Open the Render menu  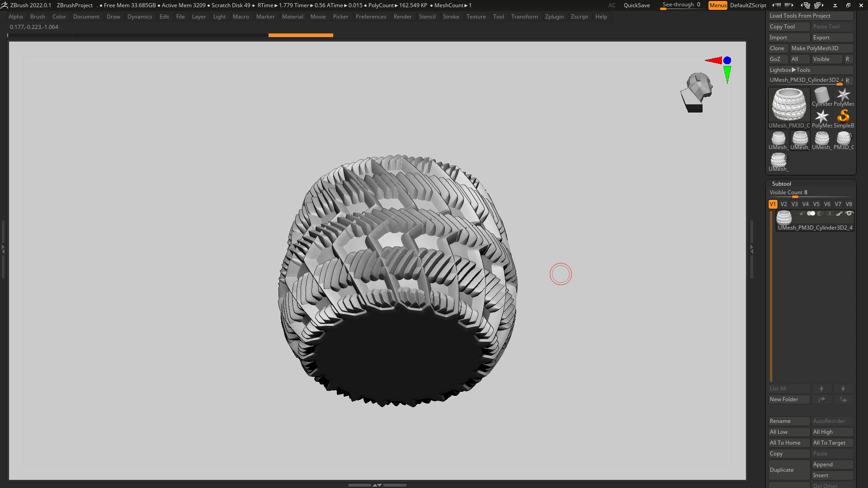[x=402, y=17]
